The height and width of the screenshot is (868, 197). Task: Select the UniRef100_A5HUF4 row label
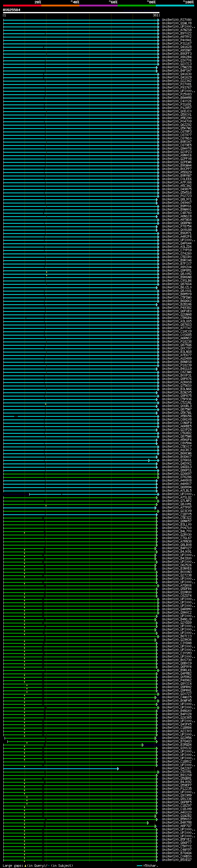[176, 440]
